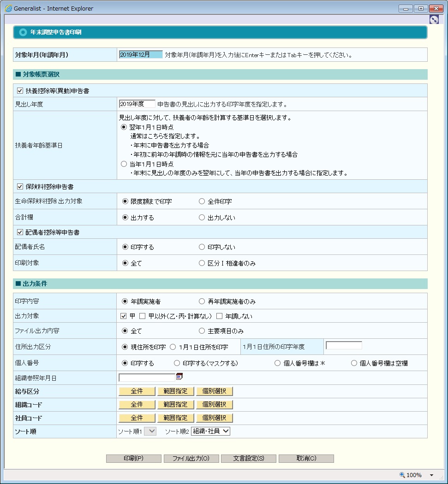Click the calendar icon beside 組織参照年月日
Image resolution: width=448 pixels, height=484 pixels.
click(179, 377)
